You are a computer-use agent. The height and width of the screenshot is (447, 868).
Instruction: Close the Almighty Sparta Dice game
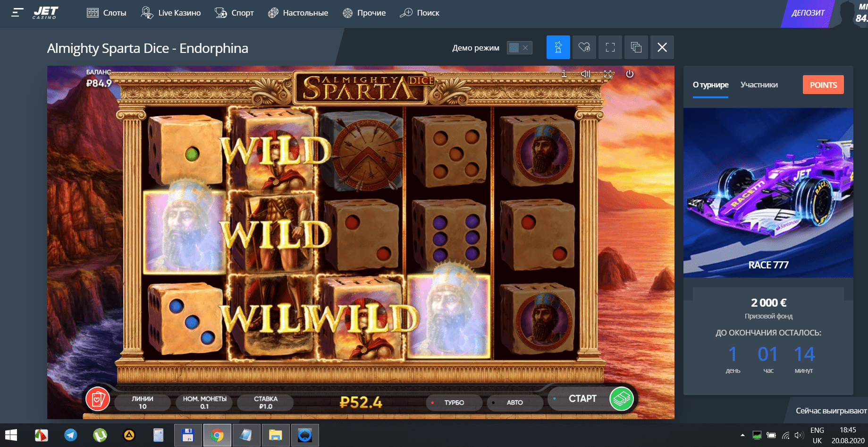point(662,47)
